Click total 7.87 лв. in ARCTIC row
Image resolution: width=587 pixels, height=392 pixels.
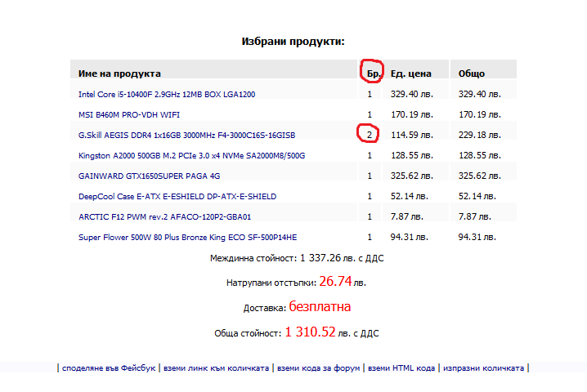click(474, 216)
